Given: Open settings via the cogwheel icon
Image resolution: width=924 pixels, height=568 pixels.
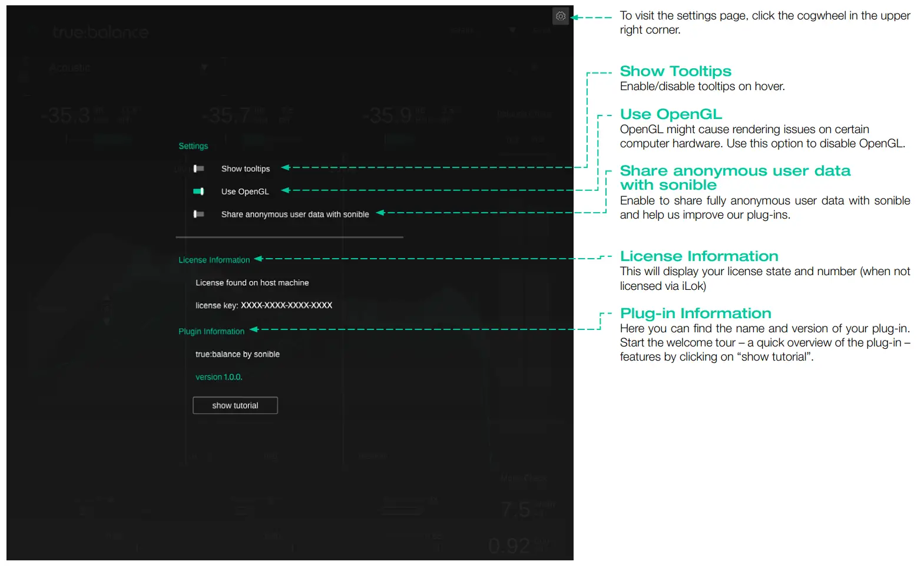Looking at the screenshot, I should (561, 16).
